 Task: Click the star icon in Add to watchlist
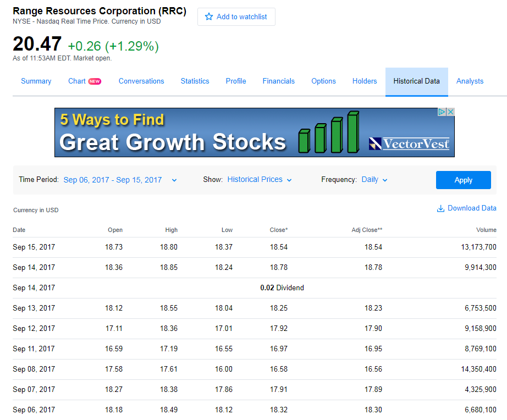tap(209, 16)
